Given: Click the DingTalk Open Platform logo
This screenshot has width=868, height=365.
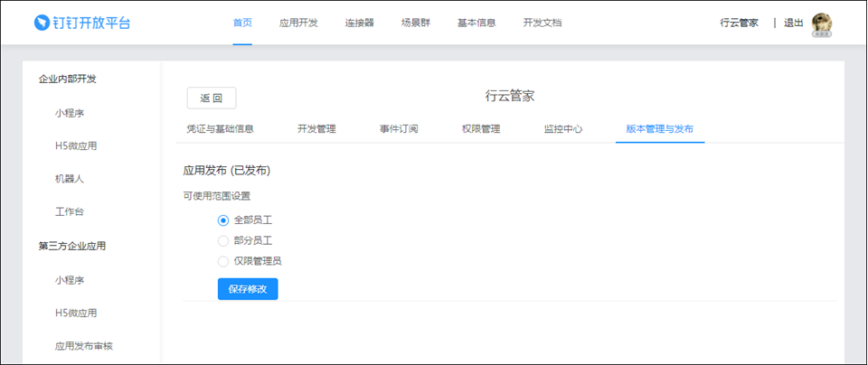Looking at the screenshot, I should [82, 23].
